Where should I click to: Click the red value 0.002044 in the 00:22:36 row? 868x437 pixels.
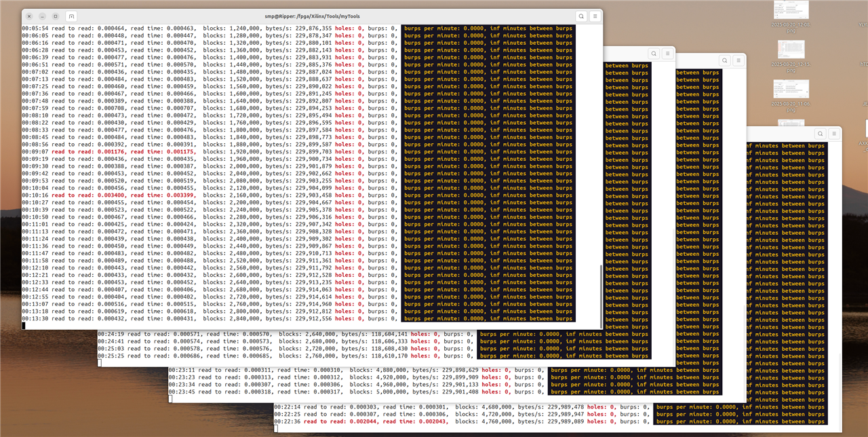(x=363, y=421)
